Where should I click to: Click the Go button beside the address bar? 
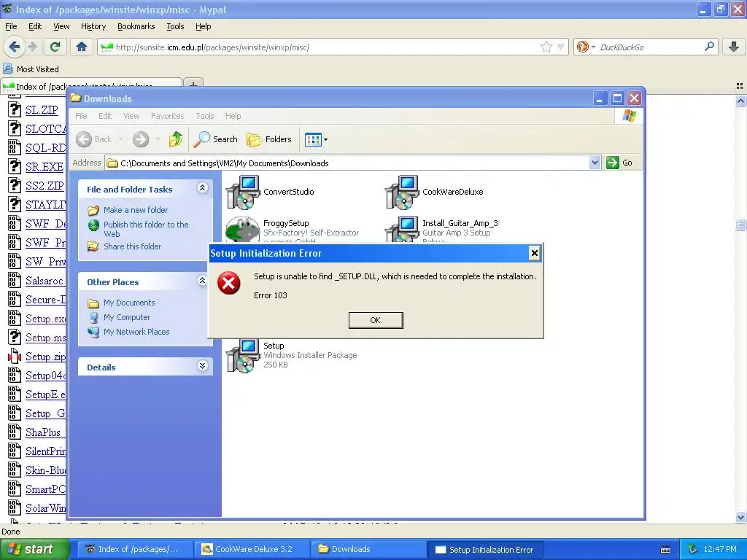click(x=619, y=163)
